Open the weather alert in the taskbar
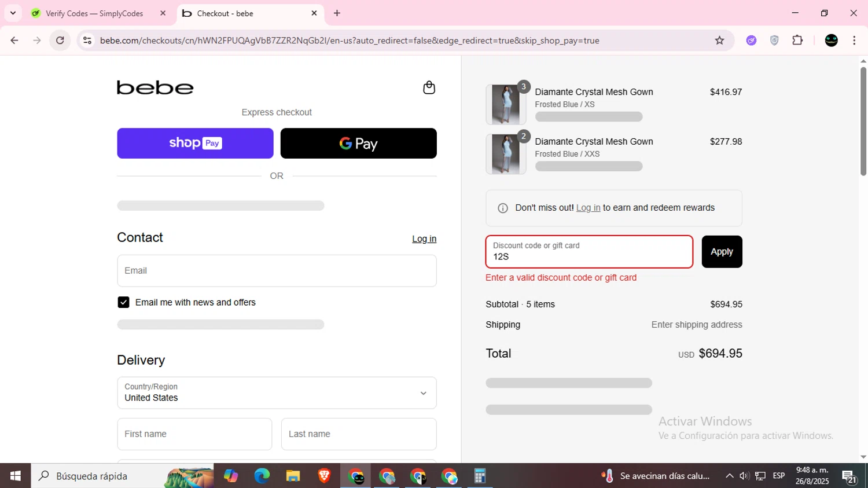Viewport: 868px width, 488px height. pyautogui.click(x=656, y=476)
